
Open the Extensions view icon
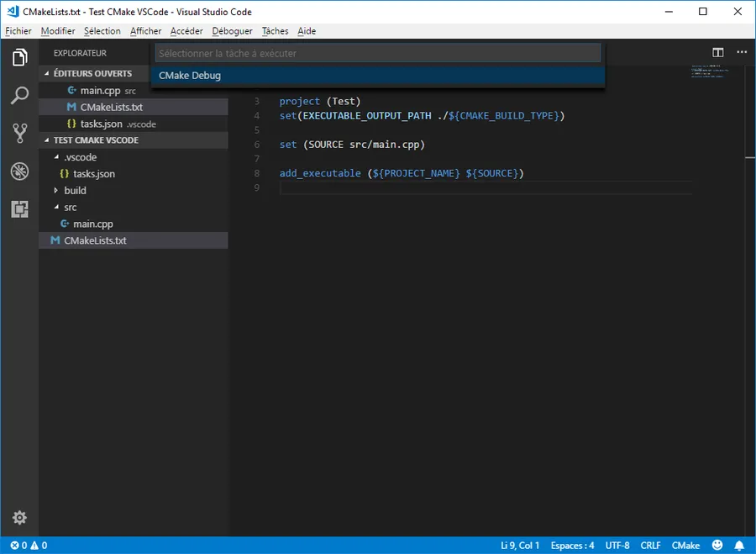point(19,209)
